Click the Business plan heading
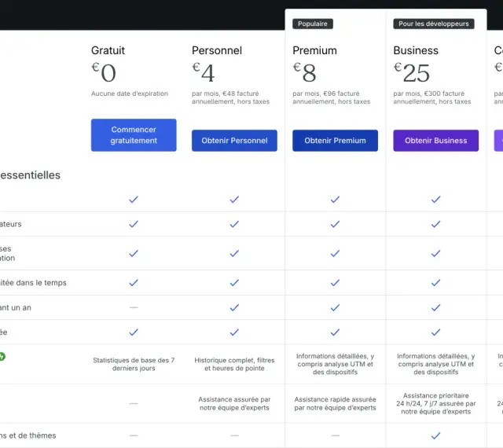 pyautogui.click(x=416, y=50)
